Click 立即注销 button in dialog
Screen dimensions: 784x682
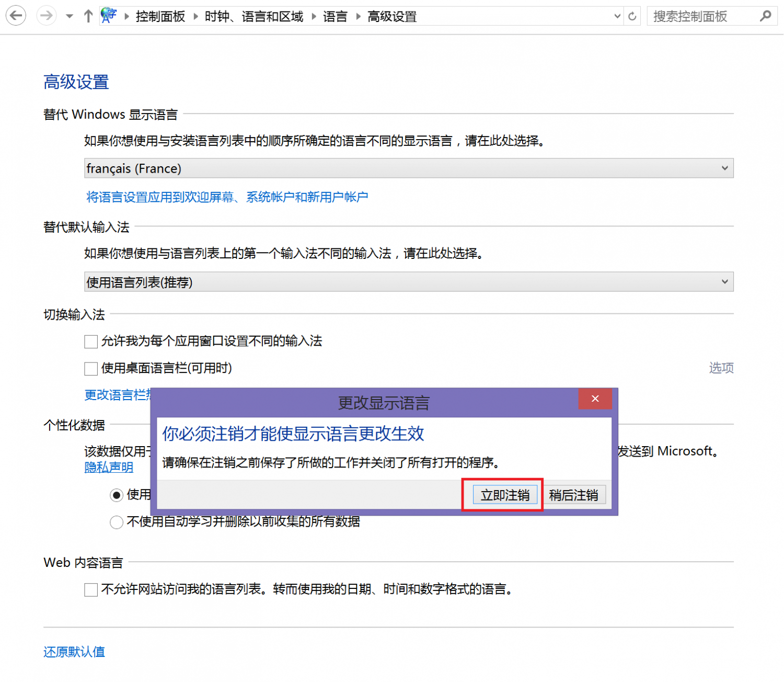(505, 495)
